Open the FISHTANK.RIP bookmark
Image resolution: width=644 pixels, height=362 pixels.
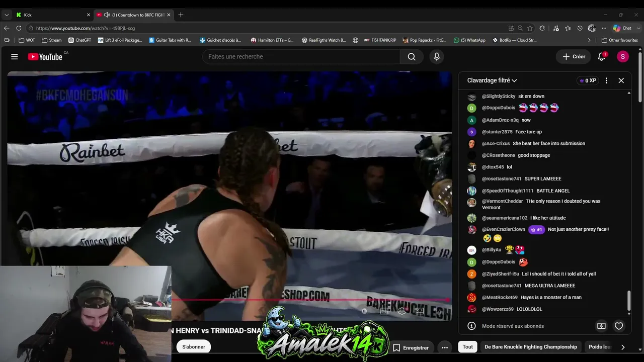click(x=380, y=40)
